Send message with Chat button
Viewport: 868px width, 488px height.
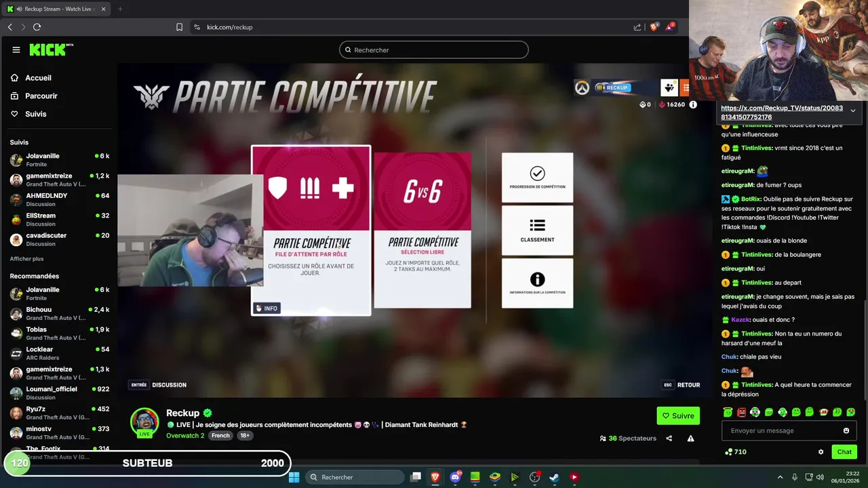pos(844,452)
